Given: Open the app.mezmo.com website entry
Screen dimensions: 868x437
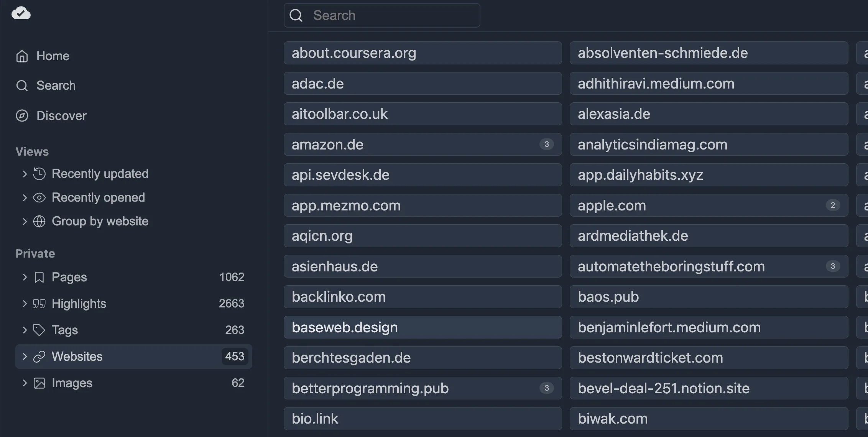Looking at the screenshot, I should click(x=422, y=205).
